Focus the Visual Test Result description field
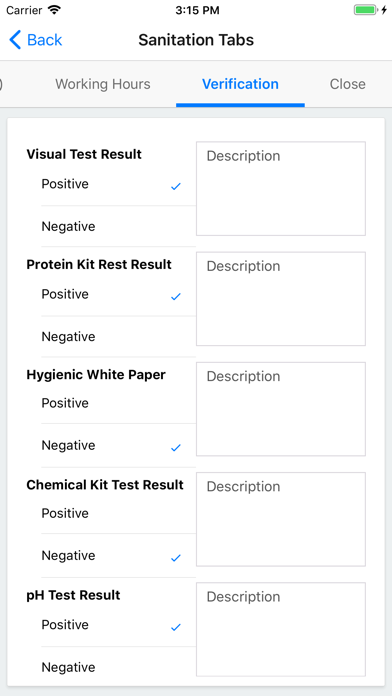 coord(281,189)
